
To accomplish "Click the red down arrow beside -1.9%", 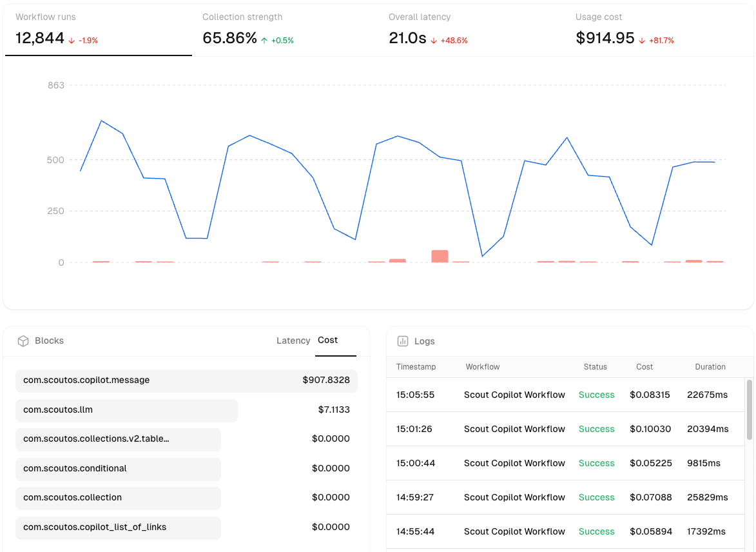I will [72, 41].
